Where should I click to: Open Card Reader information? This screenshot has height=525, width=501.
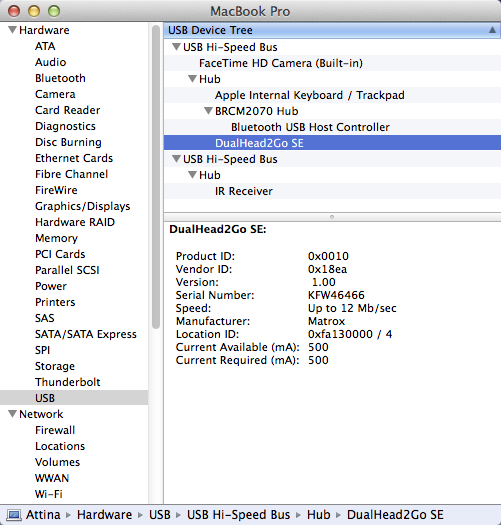coord(68,110)
